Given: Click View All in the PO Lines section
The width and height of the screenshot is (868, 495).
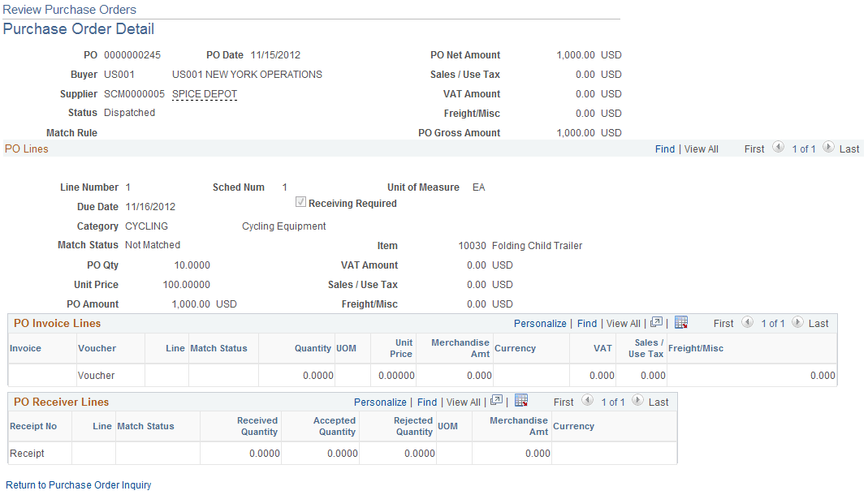Looking at the screenshot, I should click(x=701, y=148).
